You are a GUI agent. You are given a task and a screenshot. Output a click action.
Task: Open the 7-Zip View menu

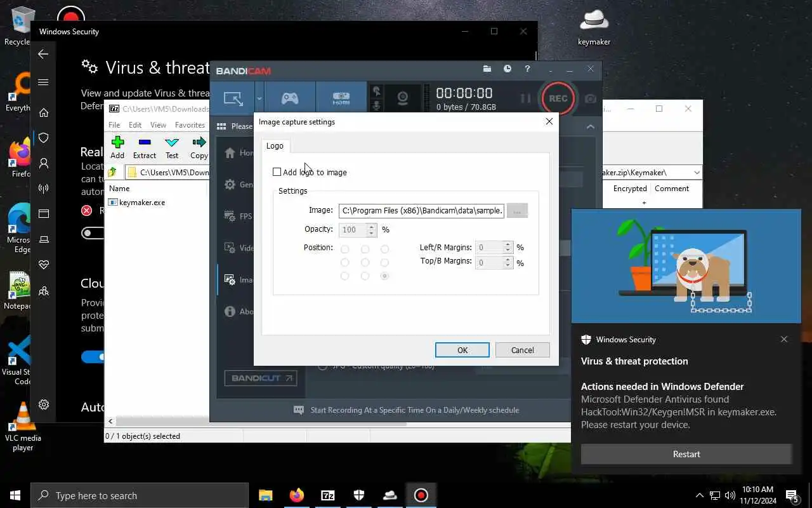click(x=159, y=125)
